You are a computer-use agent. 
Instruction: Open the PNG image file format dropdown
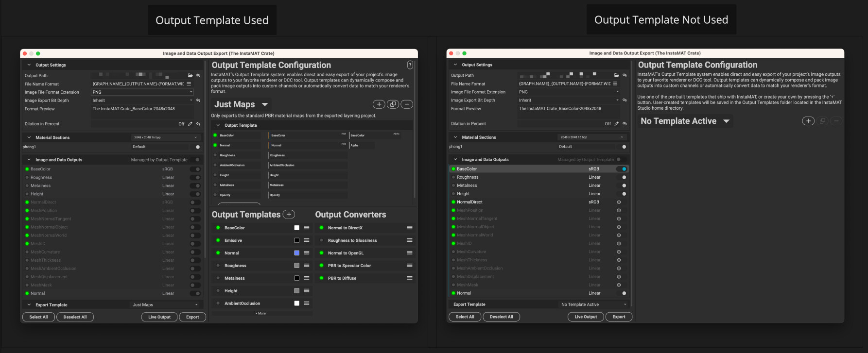(142, 92)
